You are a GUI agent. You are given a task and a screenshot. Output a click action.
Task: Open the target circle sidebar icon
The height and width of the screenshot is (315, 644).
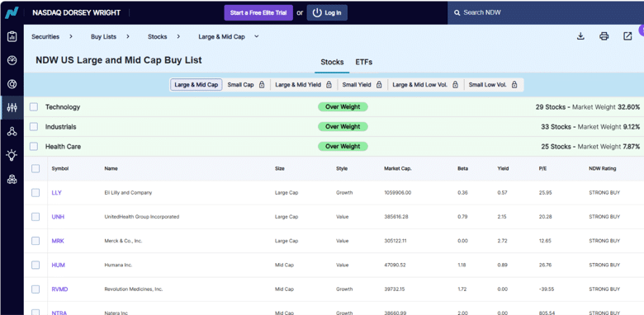click(x=12, y=84)
